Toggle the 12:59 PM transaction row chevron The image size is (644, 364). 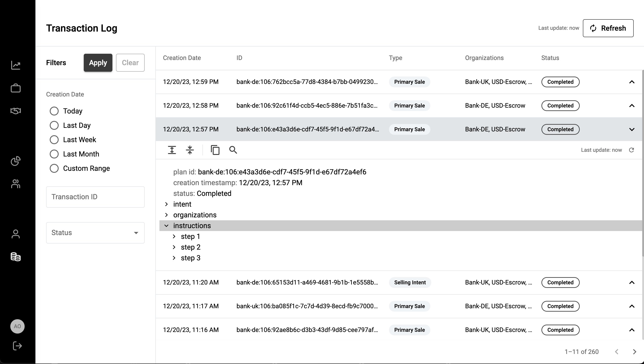[632, 82]
